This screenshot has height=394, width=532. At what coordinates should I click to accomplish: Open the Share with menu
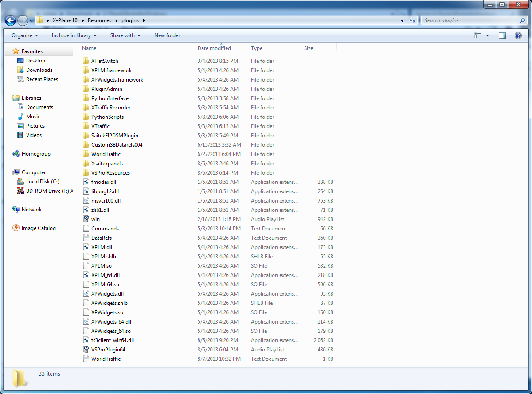click(125, 35)
